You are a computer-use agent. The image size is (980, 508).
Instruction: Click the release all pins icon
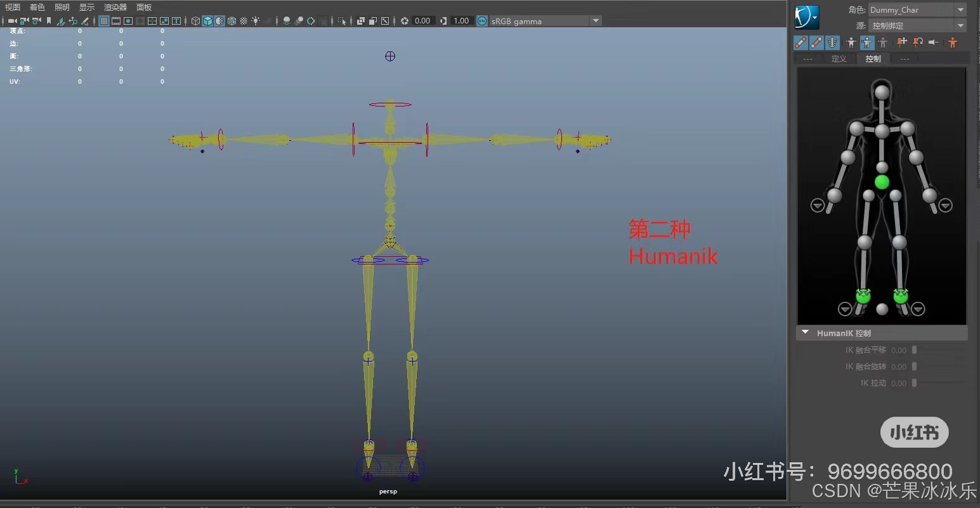point(934,42)
